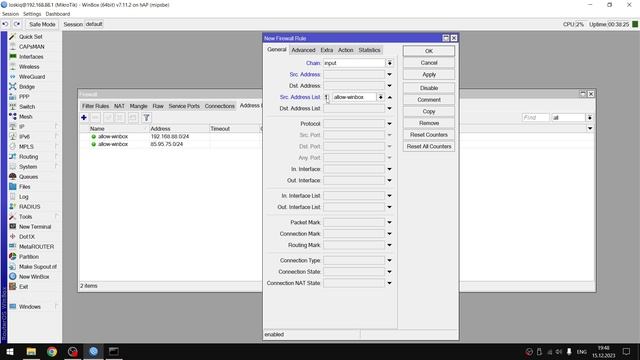Open CAPsMAN menu item
The height and width of the screenshot is (360, 640).
click(x=31, y=47)
